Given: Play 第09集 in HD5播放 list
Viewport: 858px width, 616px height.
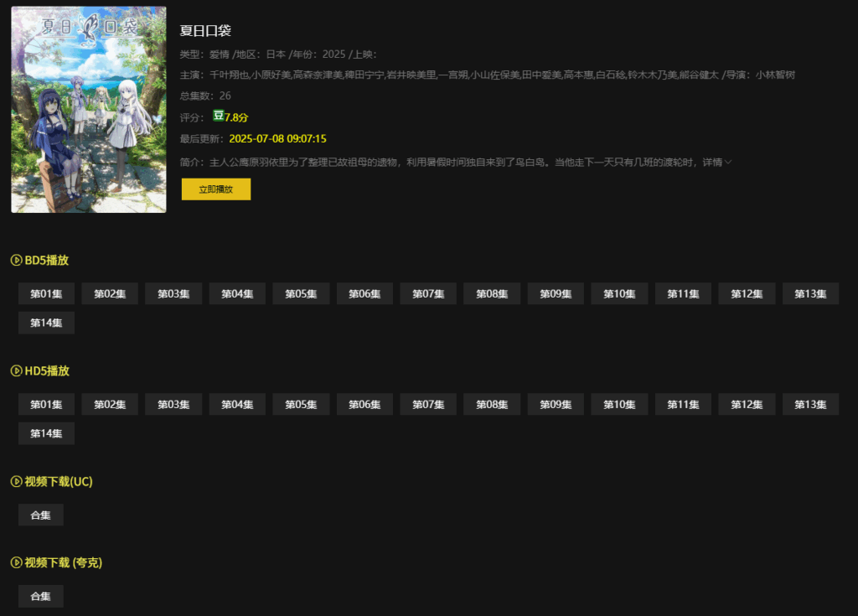Looking at the screenshot, I should [556, 405].
